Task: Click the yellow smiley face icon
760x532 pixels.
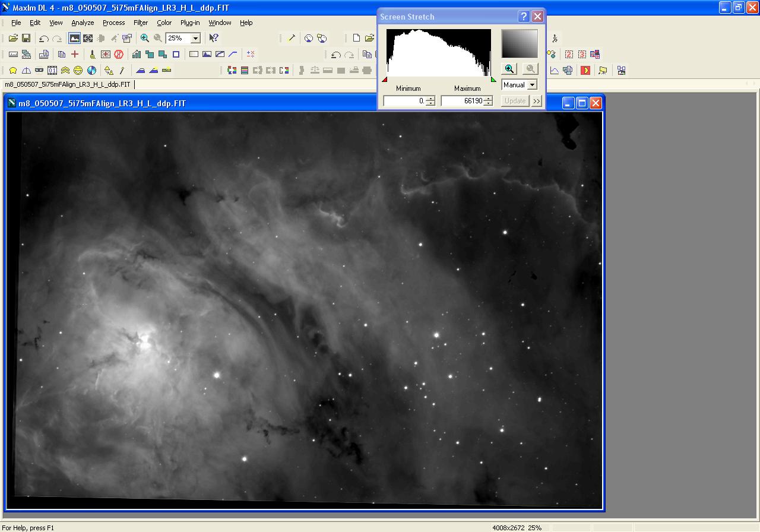Action: tap(78, 70)
